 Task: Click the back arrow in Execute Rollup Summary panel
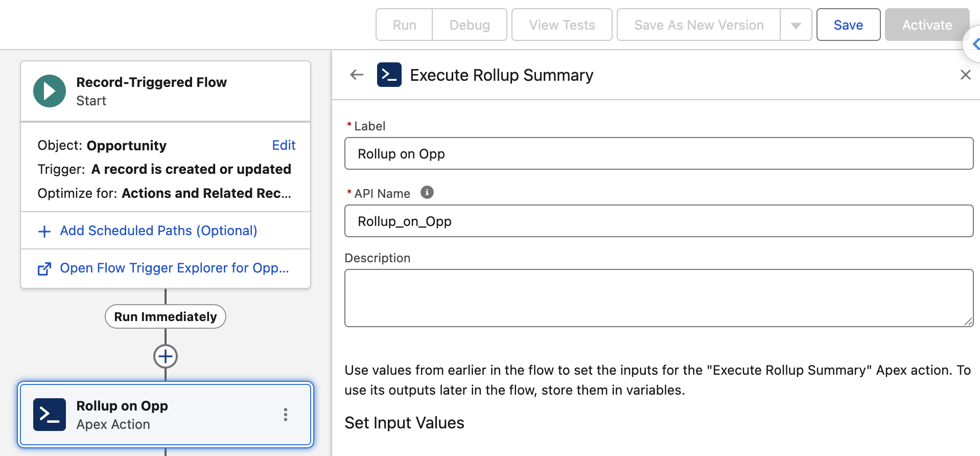coord(357,75)
